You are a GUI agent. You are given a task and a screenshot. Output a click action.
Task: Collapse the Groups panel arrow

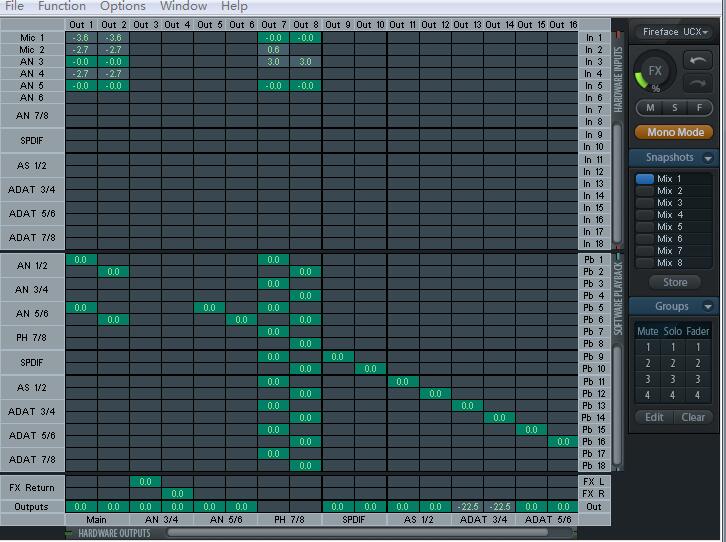(708, 306)
